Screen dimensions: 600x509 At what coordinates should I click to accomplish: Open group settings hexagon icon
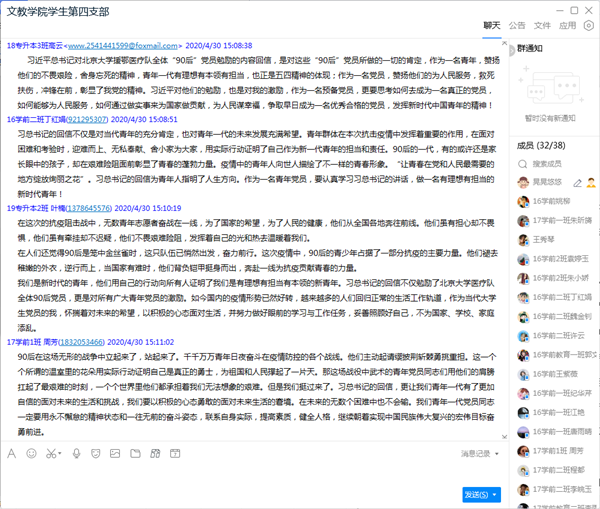point(589,25)
